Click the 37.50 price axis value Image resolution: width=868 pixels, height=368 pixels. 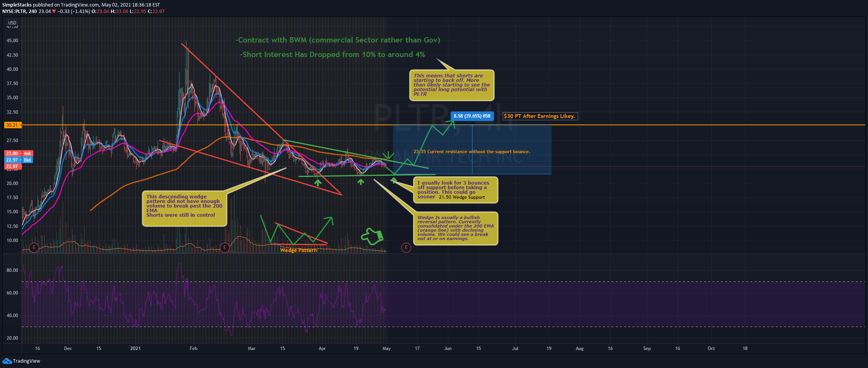click(x=12, y=83)
